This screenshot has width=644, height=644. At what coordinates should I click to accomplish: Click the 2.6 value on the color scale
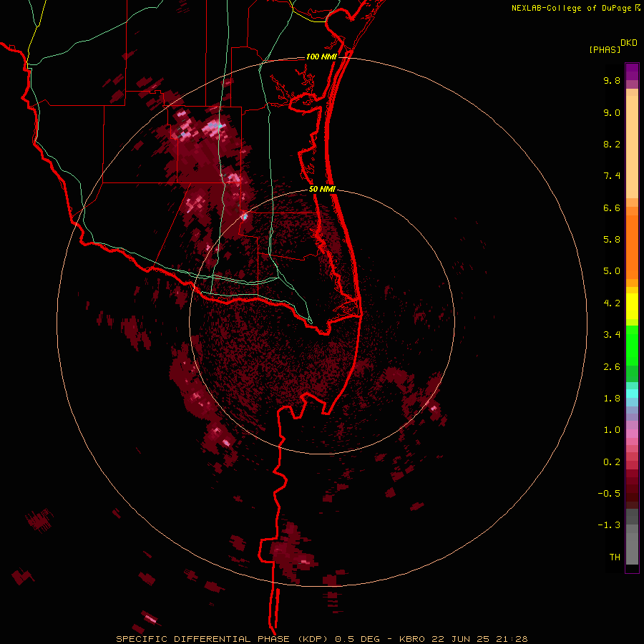click(x=612, y=367)
